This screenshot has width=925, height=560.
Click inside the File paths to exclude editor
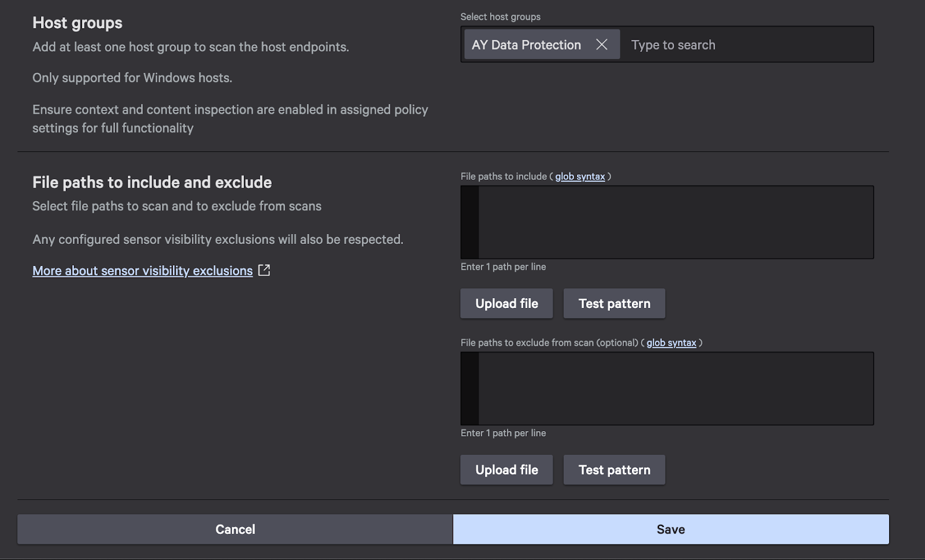click(675, 388)
